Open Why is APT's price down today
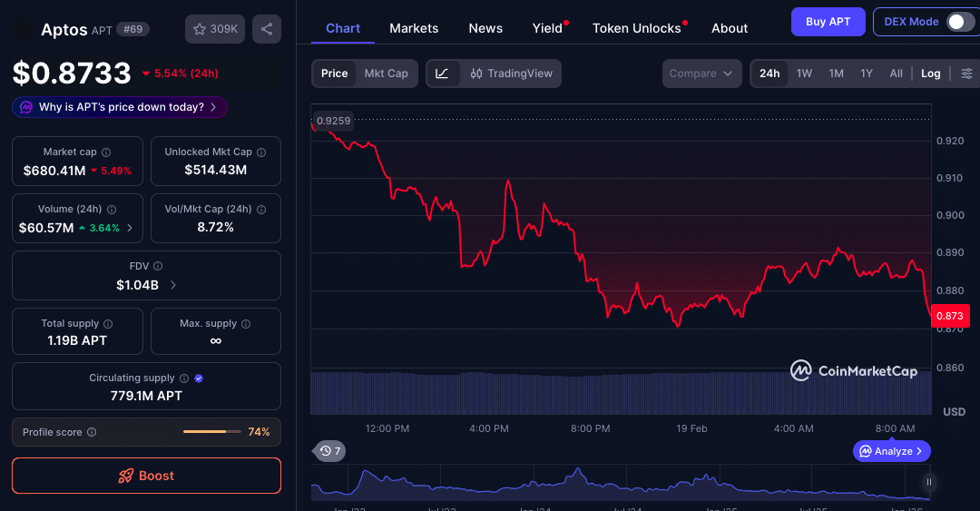The image size is (980, 511). pos(120,107)
